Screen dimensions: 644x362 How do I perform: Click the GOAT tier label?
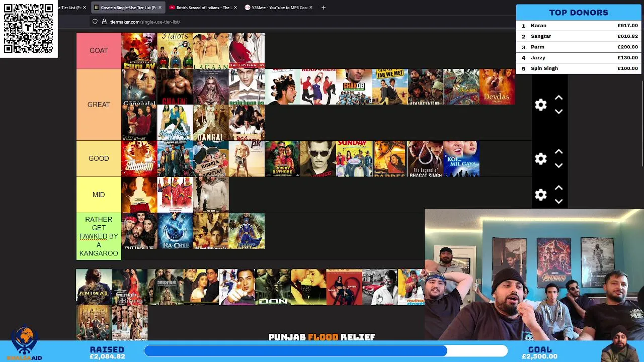pos(99,50)
